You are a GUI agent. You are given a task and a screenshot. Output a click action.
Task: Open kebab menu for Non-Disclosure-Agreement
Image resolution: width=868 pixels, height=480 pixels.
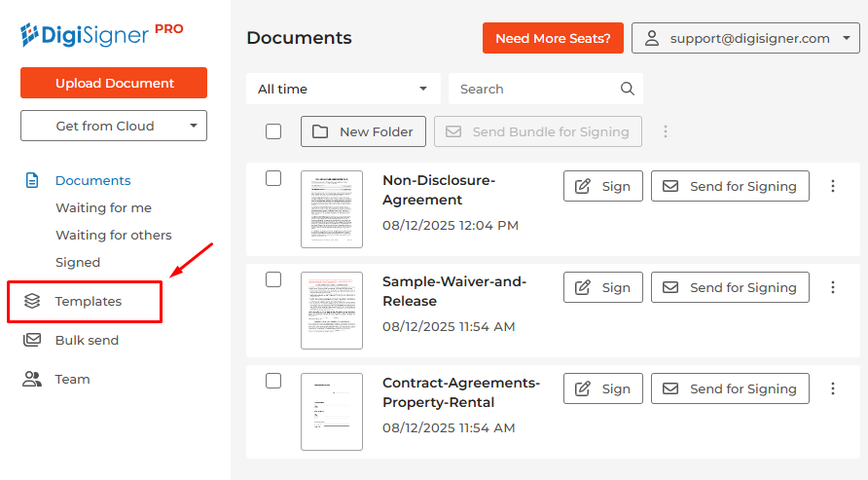832,186
